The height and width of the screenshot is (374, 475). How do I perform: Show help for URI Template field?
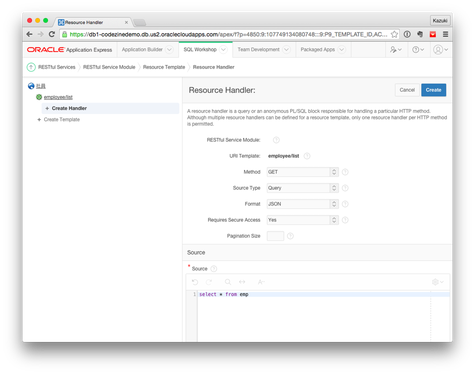pyautogui.click(x=307, y=156)
